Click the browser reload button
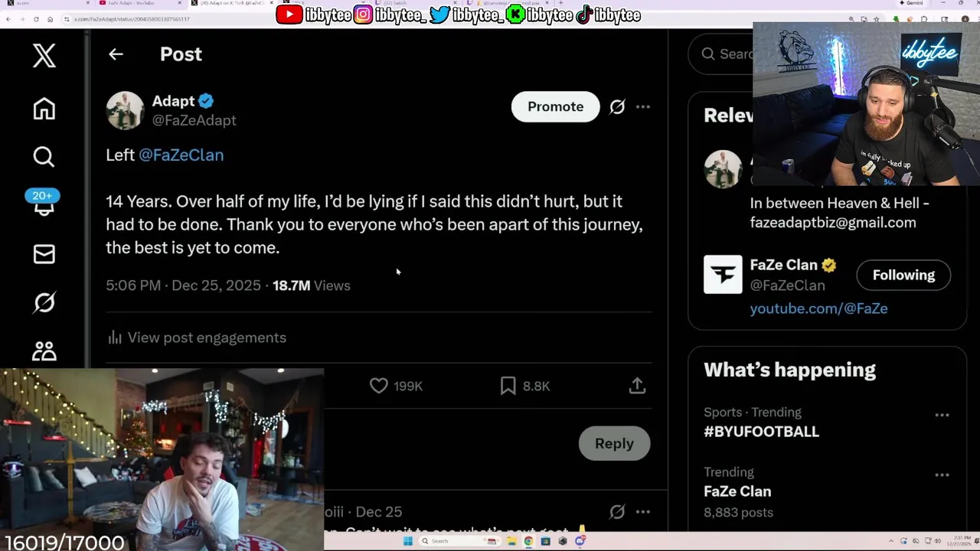Viewport: 980px width, 551px height. pos(36,19)
